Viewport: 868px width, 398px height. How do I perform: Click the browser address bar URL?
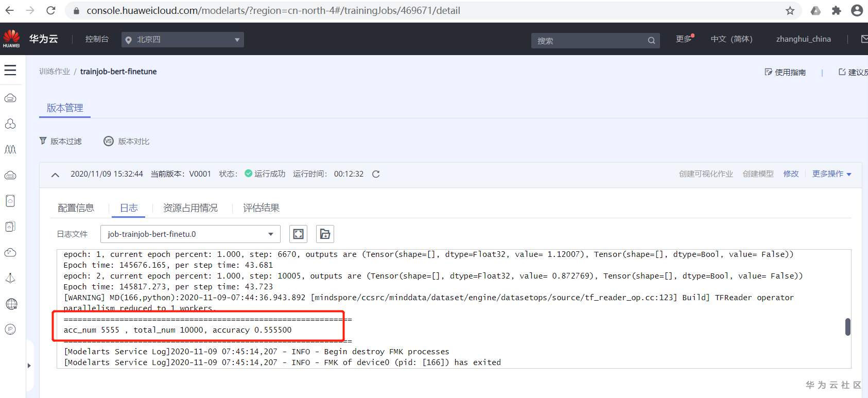point(273,10)
